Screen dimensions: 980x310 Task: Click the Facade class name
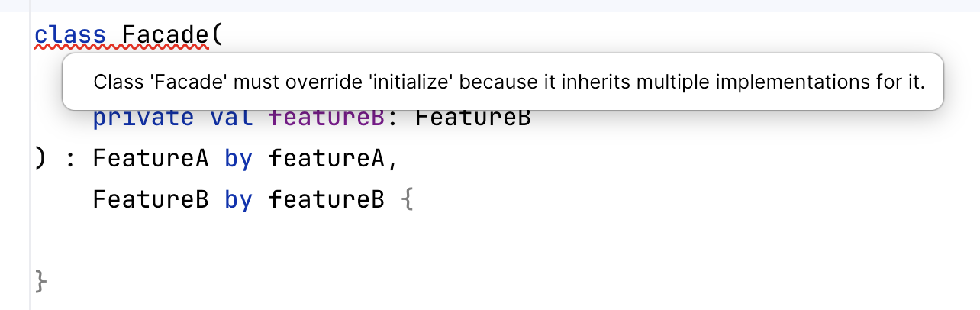point(165,36)
